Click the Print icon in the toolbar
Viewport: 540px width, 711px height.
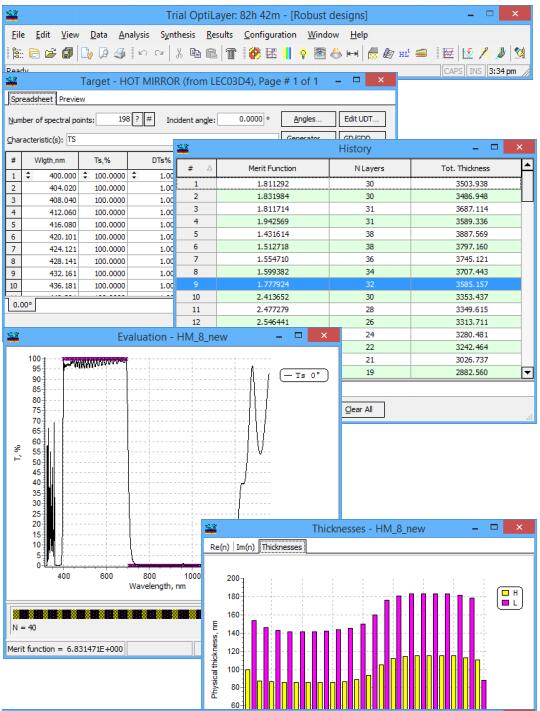pyautogui.click(x=120, y=54)
